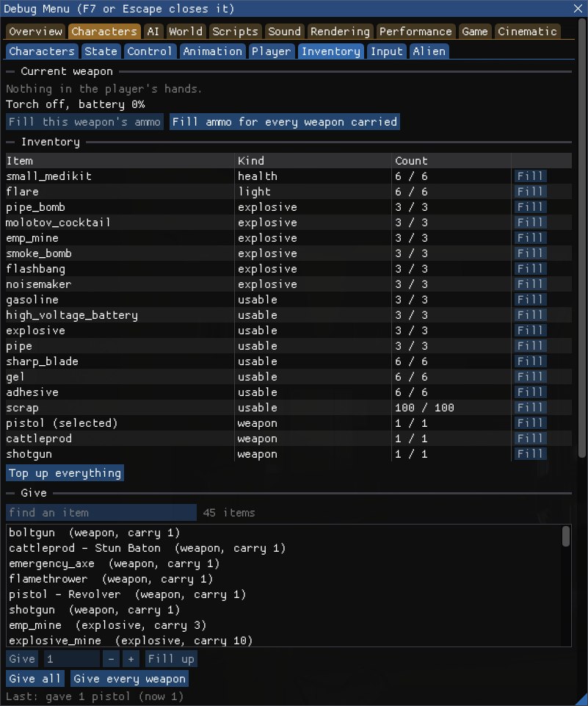Open the Overview tab
Viewport: 588px width, 706px height.
[35, 32]
